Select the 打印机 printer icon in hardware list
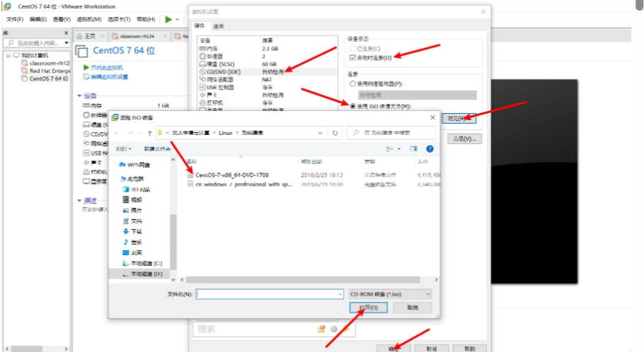644x352 pixels. pyautogui.click(x=202, y=102)
